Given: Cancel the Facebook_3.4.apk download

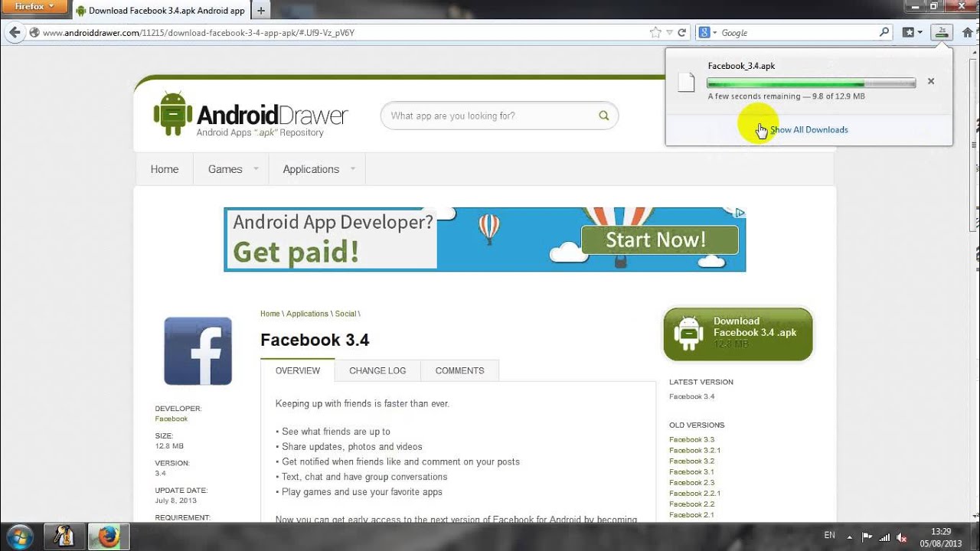Looking at the screenshot, I should pyautogui.click(x=931, y=81).
